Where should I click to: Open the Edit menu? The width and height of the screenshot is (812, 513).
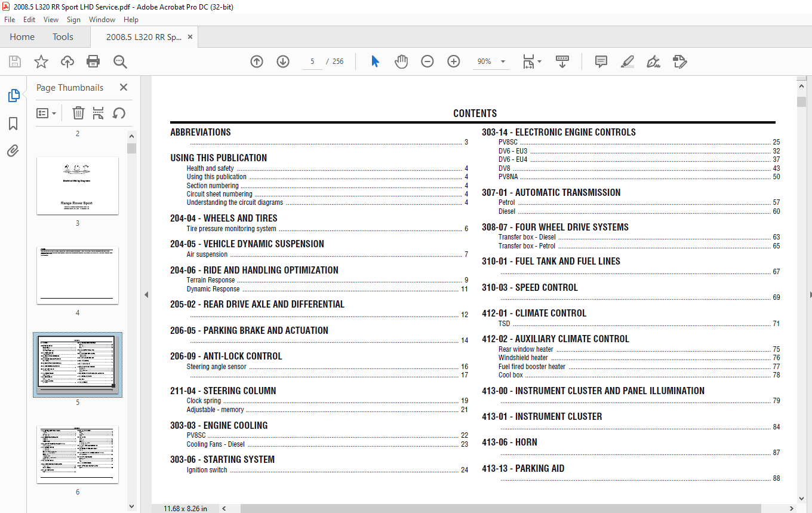[x=29, y=20]
